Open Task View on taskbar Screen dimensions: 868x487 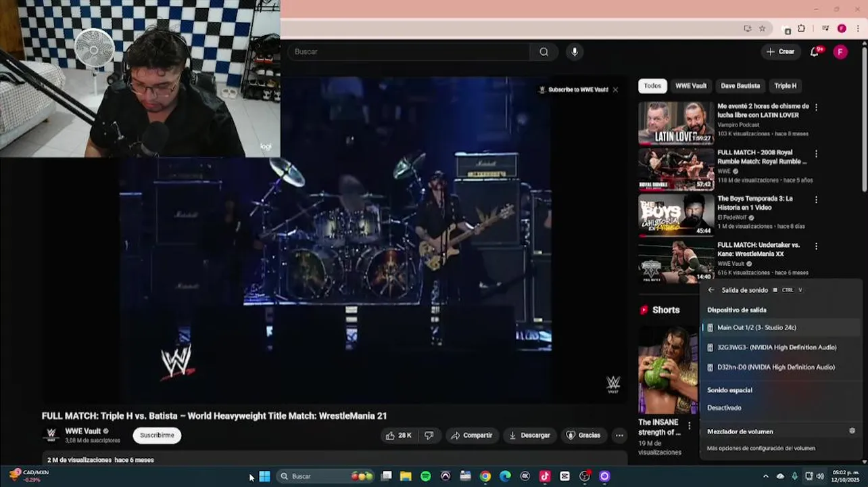(x=386, y=477)
